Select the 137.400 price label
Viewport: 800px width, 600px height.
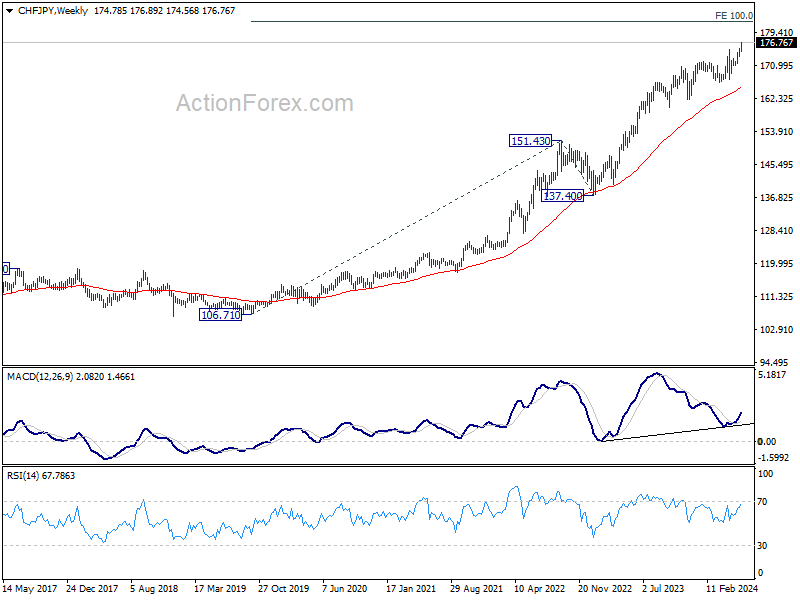coord(563,196)
